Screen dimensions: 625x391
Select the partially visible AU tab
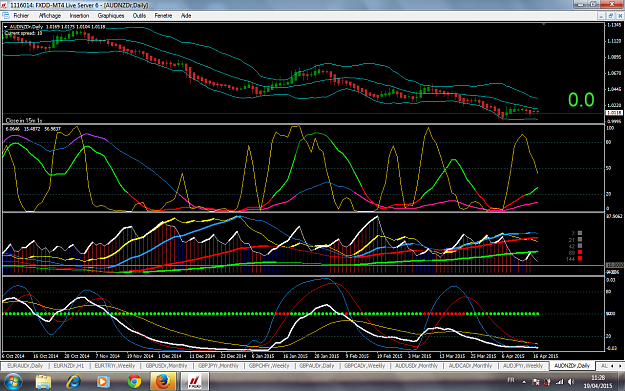[x=603, y=365]
